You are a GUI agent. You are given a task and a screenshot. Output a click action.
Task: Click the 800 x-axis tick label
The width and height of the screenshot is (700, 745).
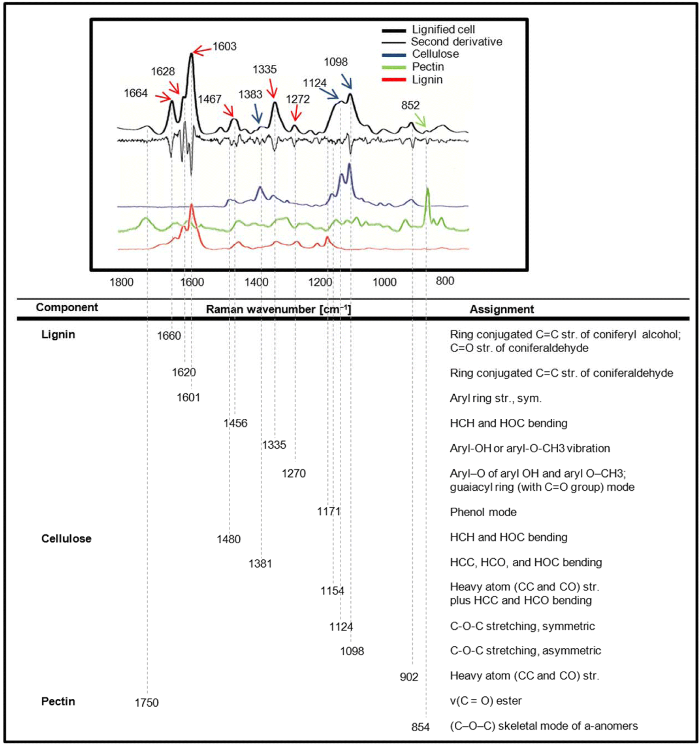[x=445, y=281]
